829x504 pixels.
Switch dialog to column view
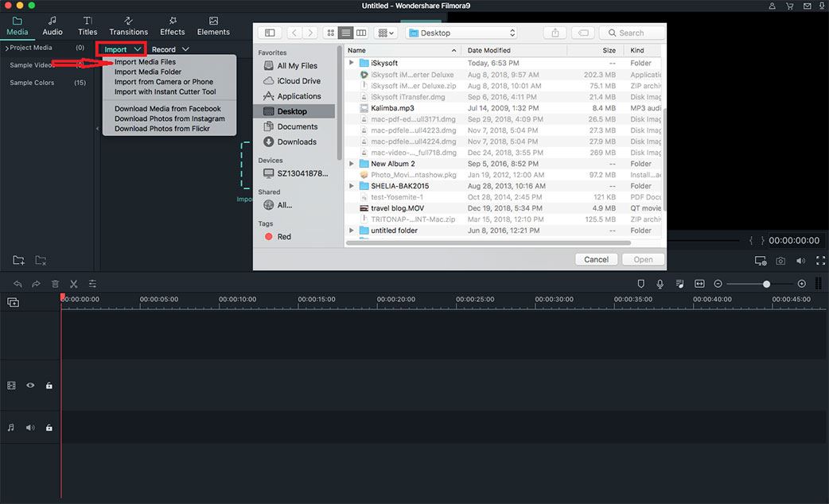(x=361, y=33)
